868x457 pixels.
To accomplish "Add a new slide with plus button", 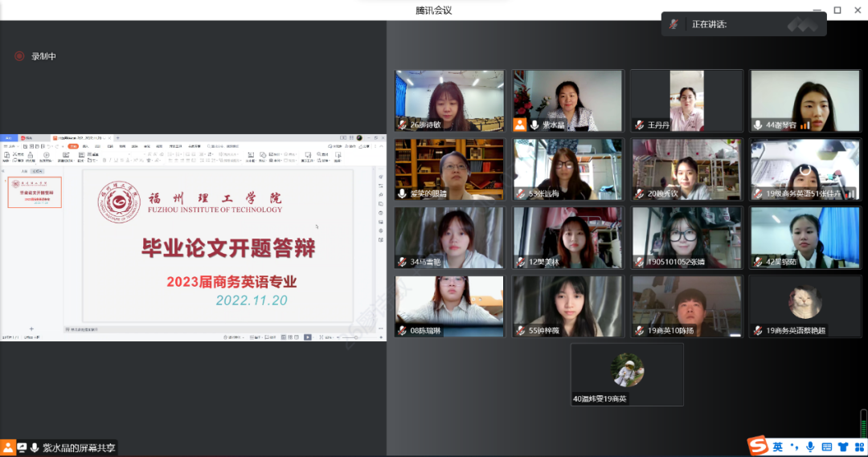I will point(31,328).
